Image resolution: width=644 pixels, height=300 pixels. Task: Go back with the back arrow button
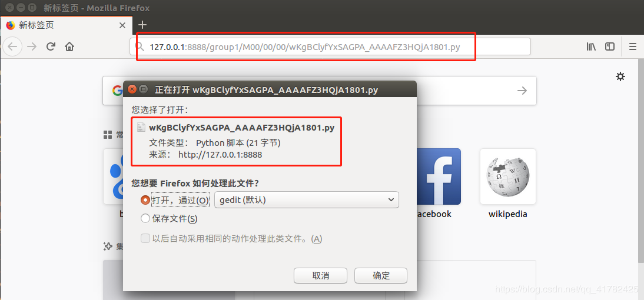(12, 46)
